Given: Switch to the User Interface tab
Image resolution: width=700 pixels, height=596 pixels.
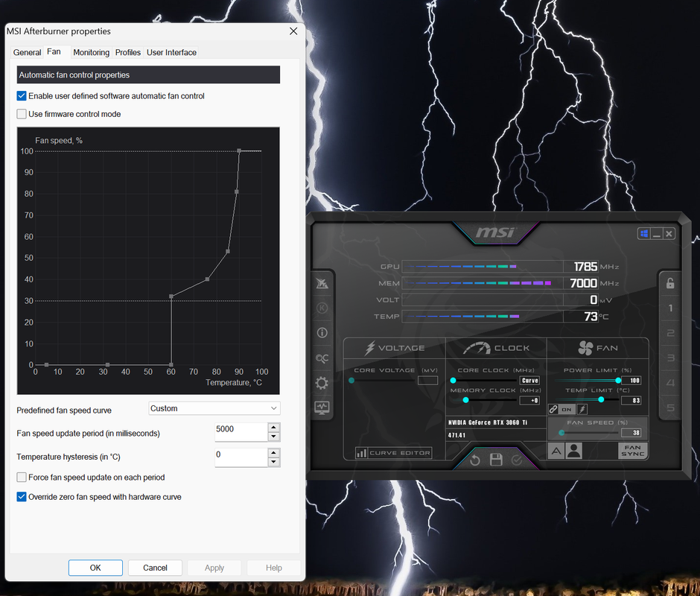Looking at the screenshot, I should [171, 52].
